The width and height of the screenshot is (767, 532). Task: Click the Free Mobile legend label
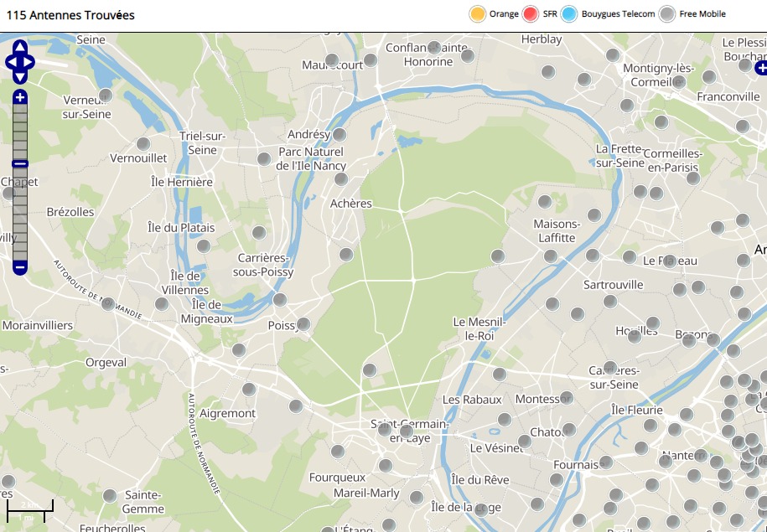[x=702, y=14]
